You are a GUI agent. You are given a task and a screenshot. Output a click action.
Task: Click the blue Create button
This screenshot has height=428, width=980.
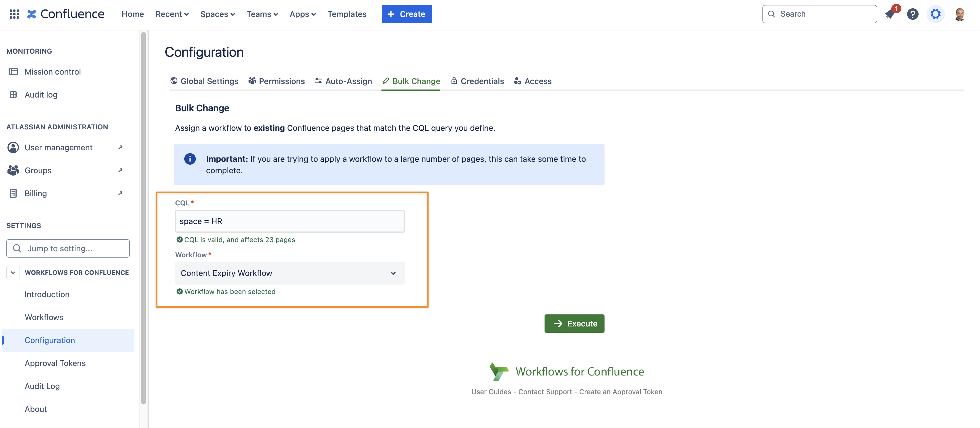coord(407,14)
